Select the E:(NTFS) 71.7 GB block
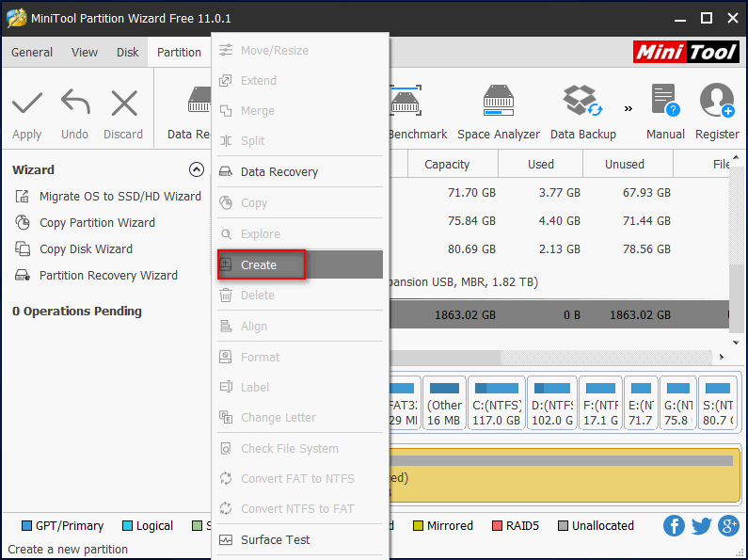The height and width of the screenshot is (560, 748). tap(641, 403)
